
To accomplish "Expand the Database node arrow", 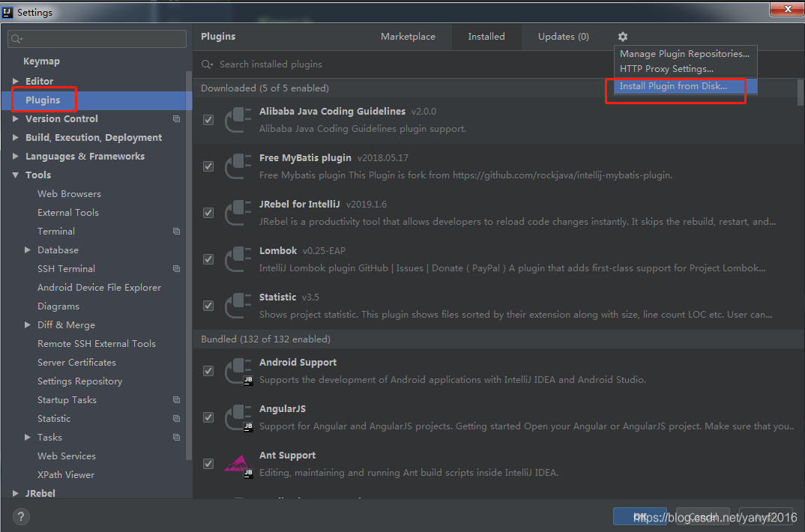I will pos(28,250).
